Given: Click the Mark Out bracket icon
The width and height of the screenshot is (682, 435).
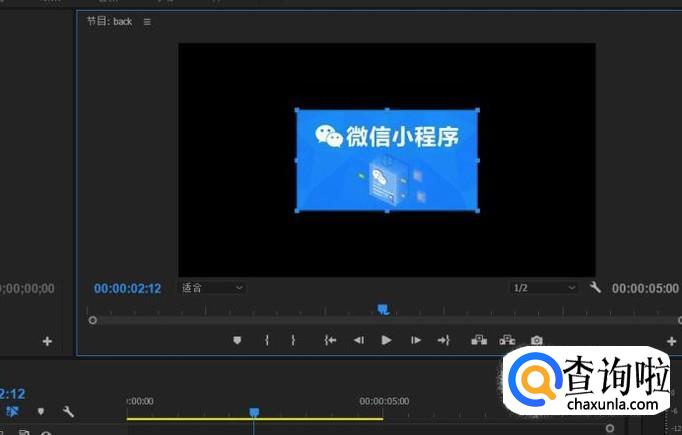Looking at the screenshot, I should click(x=293, y=341).
